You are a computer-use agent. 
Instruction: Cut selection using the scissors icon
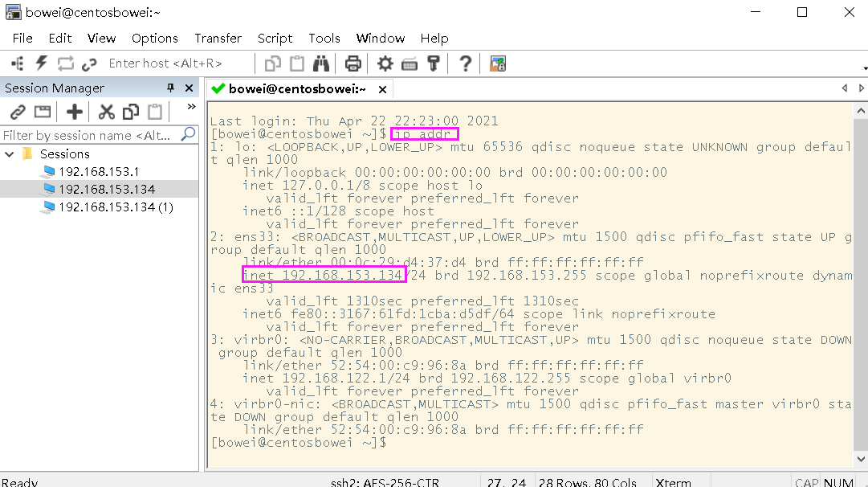pos(108,111)
